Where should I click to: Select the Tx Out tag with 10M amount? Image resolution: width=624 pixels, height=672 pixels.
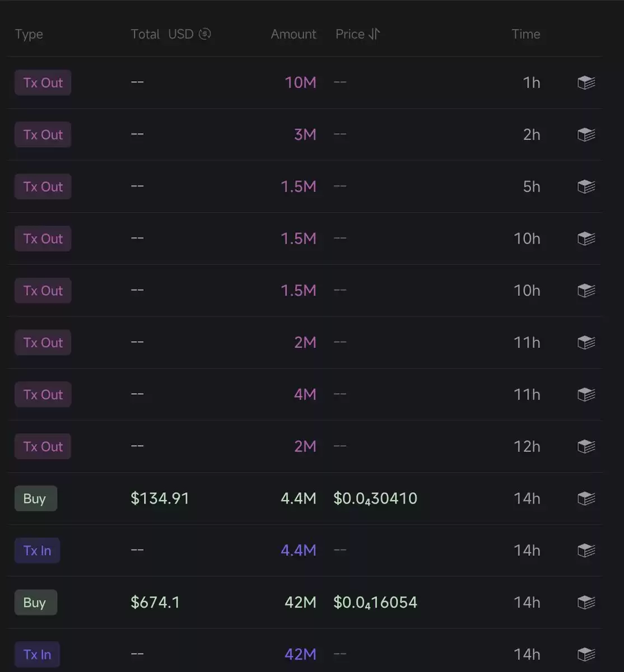(x=43, y=83)
